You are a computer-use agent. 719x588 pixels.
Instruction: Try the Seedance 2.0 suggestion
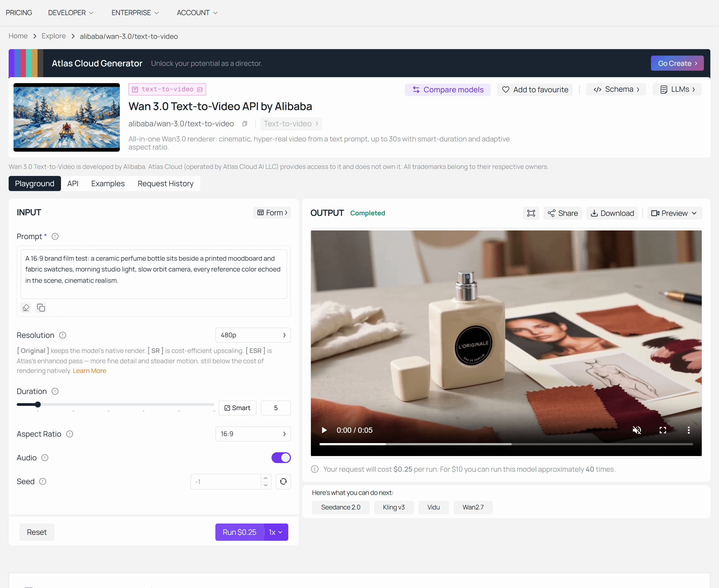341,507
